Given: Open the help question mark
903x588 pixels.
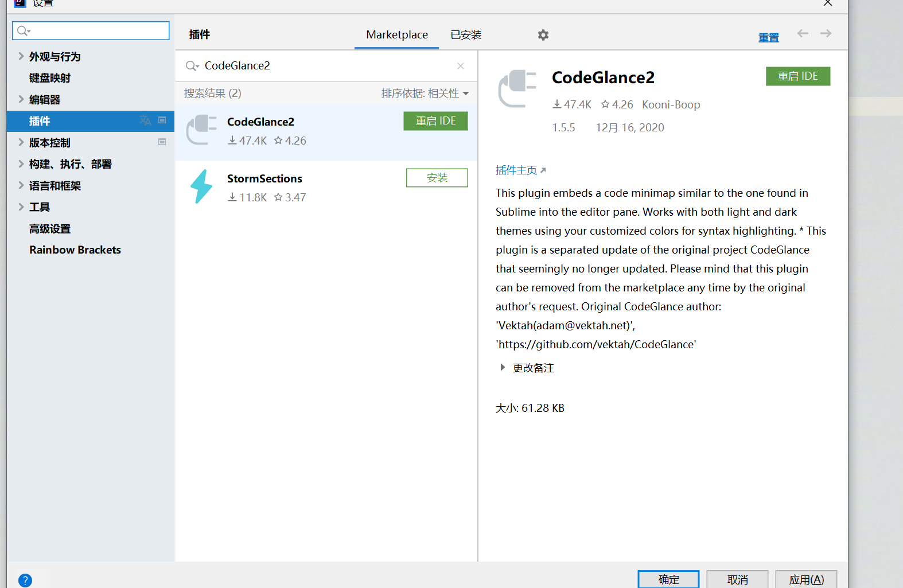Looking at the screenshot, I should pyautogui.click(x=25, y=580).
